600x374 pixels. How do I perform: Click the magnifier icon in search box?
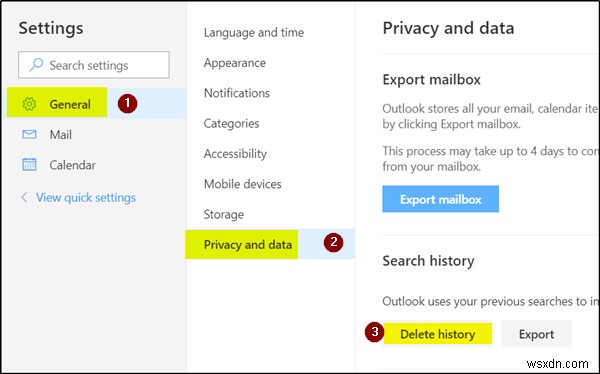point(36,65)
